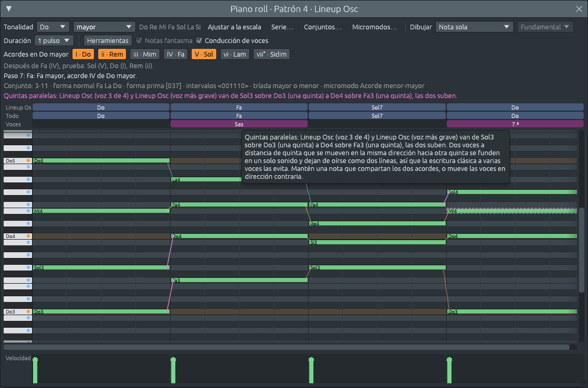
Task: Adjust the fourth Velocidad bar handle
Action: coord(449,360)
